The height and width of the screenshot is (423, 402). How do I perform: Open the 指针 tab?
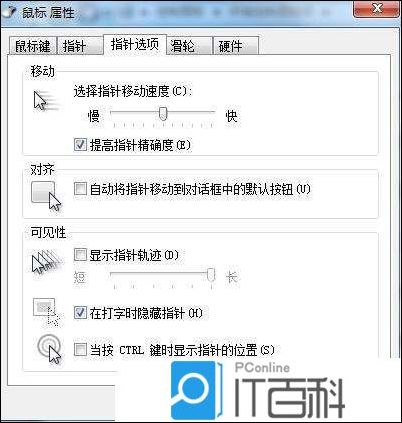(x=79, y=46)
